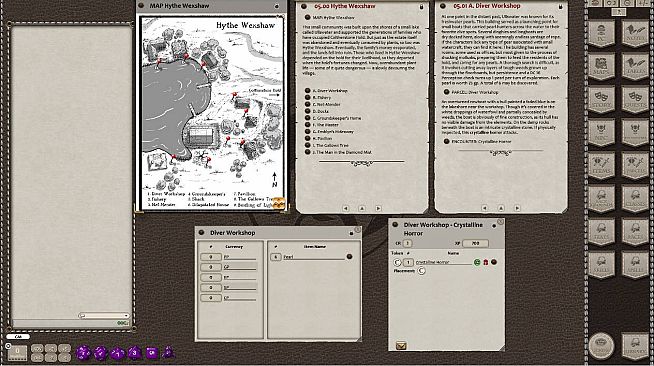Viewport: 654px width, 366px height.
Task: Open the Library sidebar button
Action: [635, 346]
